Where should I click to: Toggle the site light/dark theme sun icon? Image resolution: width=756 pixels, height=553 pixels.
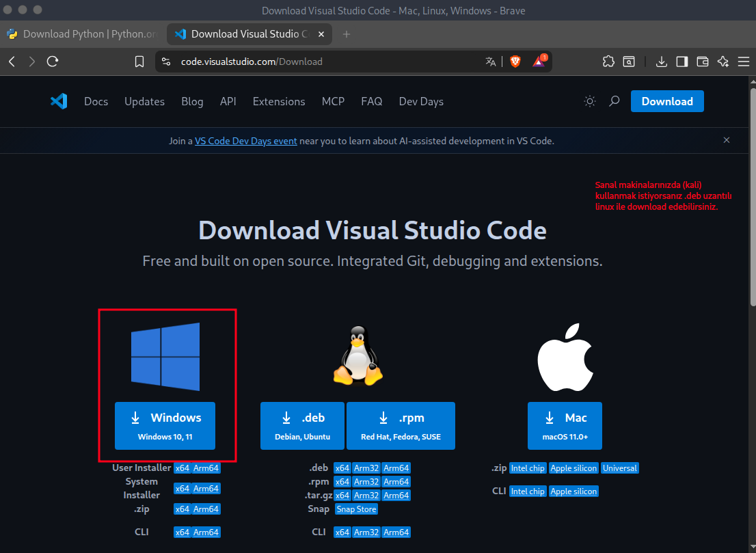pyautogui.click(x=590, y=101)
